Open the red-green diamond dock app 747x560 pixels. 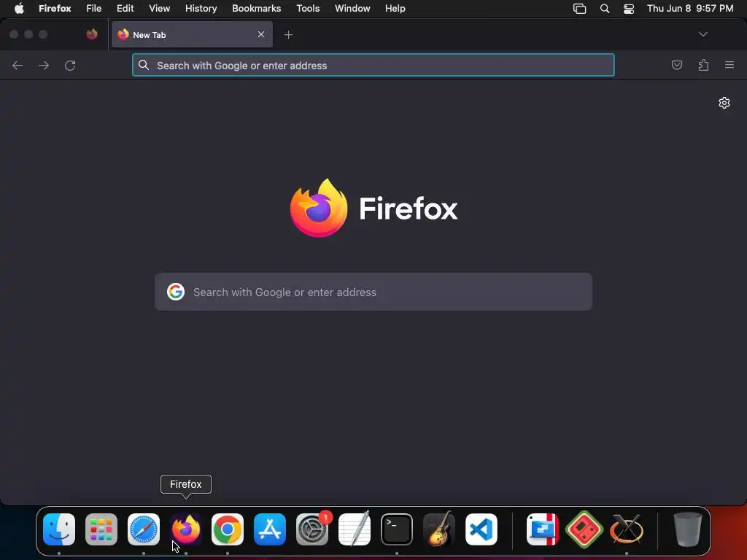click(584, 529)
